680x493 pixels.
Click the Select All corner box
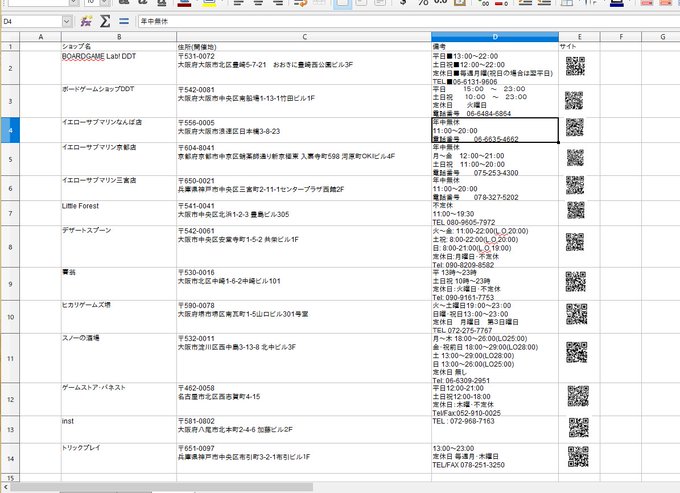click(10, 37)
